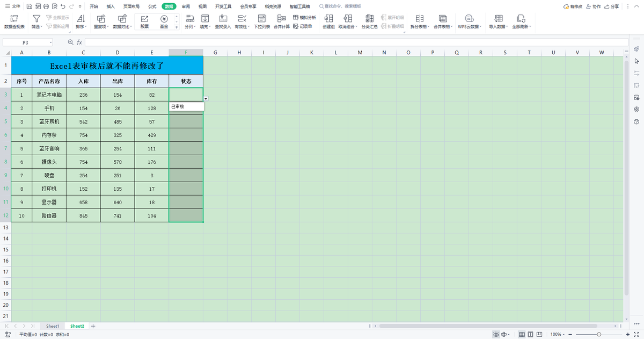Select the Sheet1 worksheet tab
Screen dimensions: 644x339
(53, 326)
